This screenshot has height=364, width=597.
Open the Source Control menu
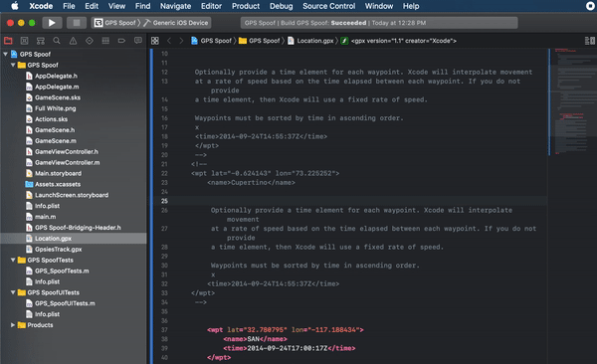pos(329,6)
